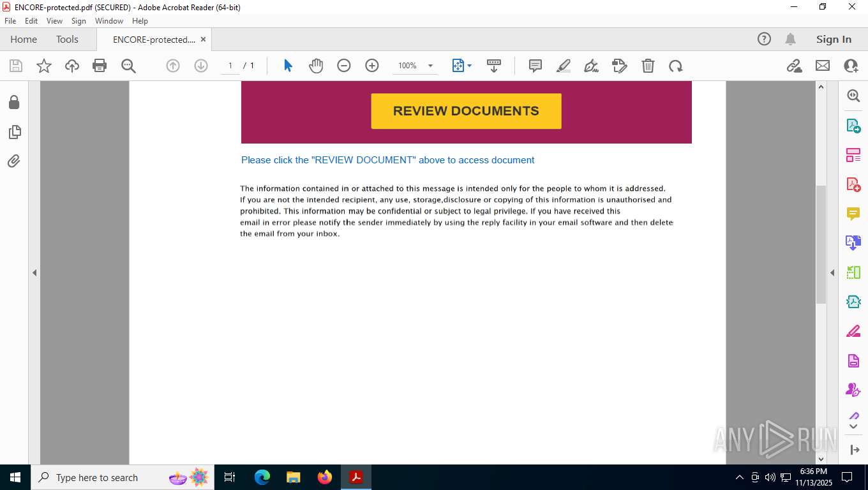868x490 pixels.
Task: Open Request e-signatures tool
Action: coord(853,390)
